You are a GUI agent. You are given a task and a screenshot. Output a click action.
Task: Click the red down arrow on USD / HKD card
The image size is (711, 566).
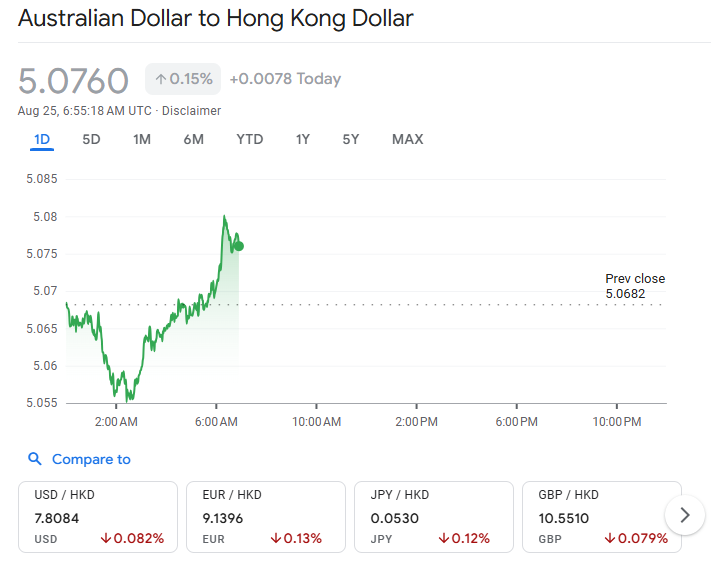106,539
